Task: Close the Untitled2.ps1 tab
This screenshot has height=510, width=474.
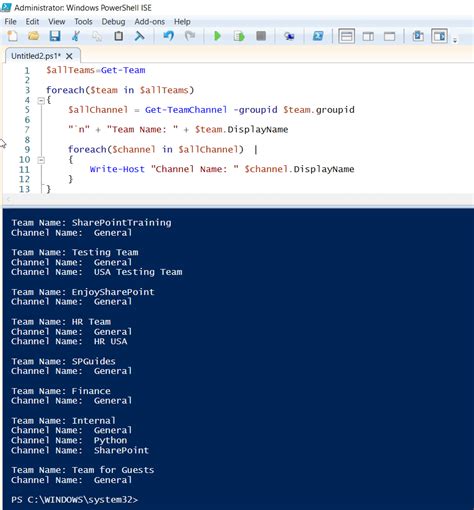Action: pyautogui.click(x=69, y=56)
